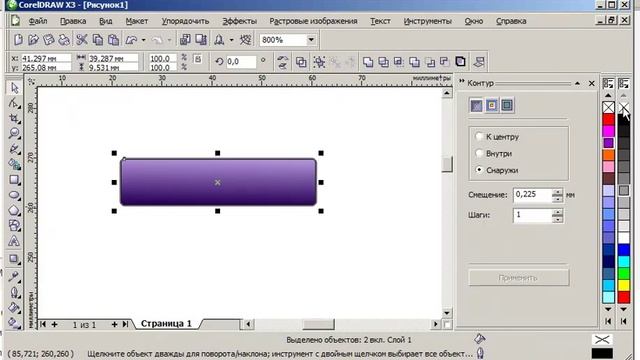Viewport: 640px width, 360px height.
Task: Select the Rectangle tool
Action: [14, 180]
